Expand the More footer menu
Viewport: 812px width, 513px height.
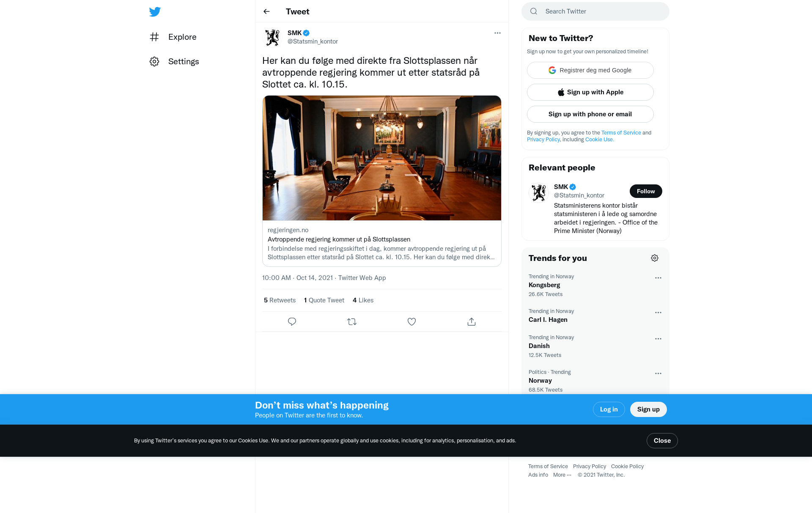pos(562,475)
